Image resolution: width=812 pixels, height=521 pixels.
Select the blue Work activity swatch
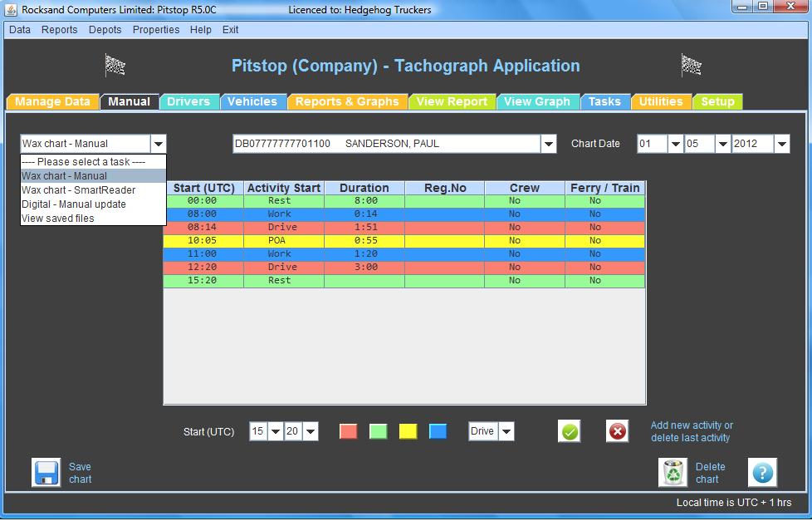tap(438, 431)
